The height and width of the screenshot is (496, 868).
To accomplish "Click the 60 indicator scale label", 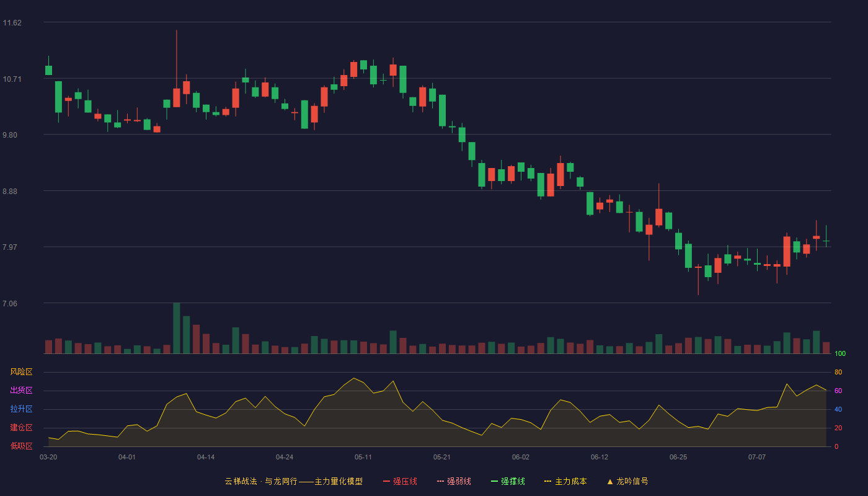I will pos(838,391).
